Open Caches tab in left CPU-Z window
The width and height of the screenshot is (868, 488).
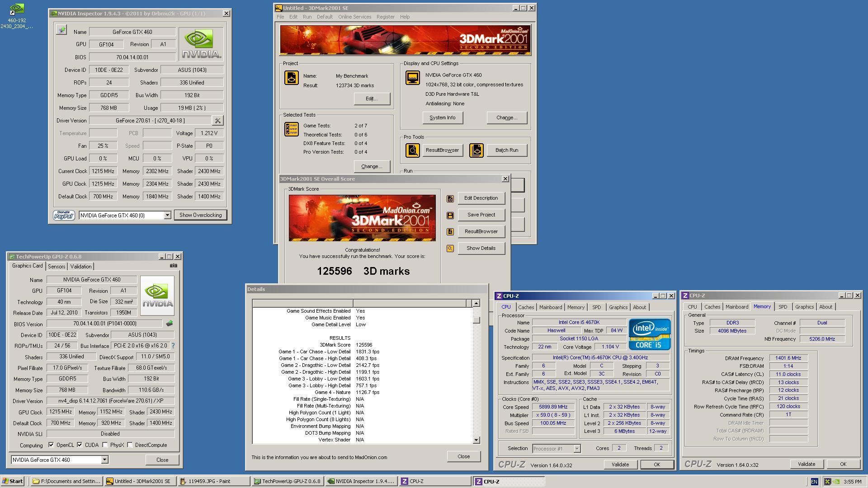pos(526,307)
